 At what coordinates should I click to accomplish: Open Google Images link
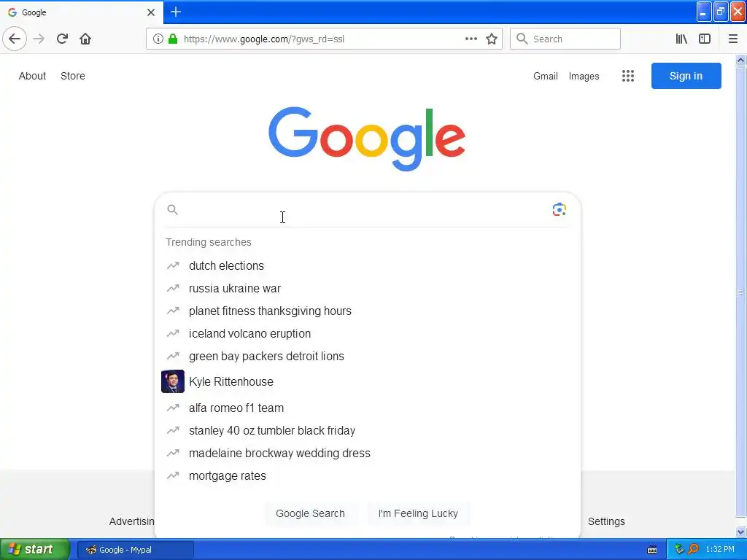584,76
